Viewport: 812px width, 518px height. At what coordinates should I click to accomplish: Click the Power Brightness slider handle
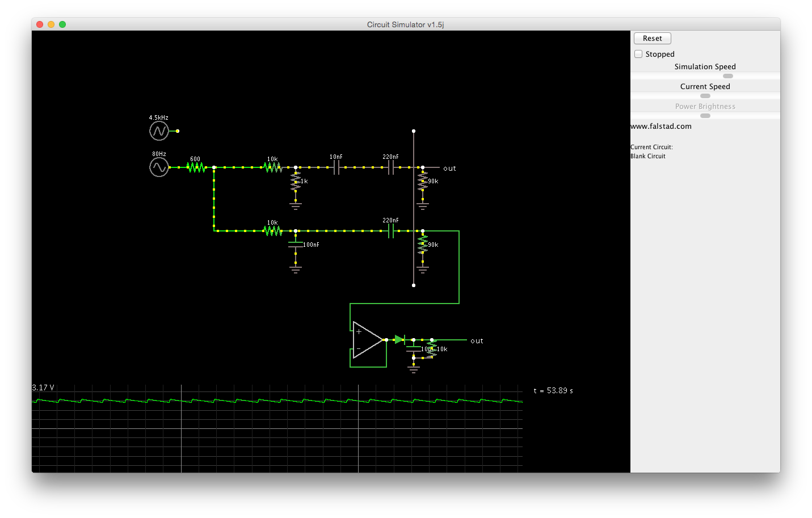pos(705,116)
